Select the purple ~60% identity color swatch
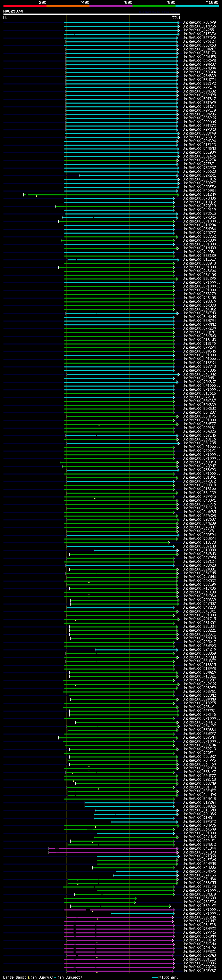222x980 pixels. pyautogui.click(x=111, y=6)
